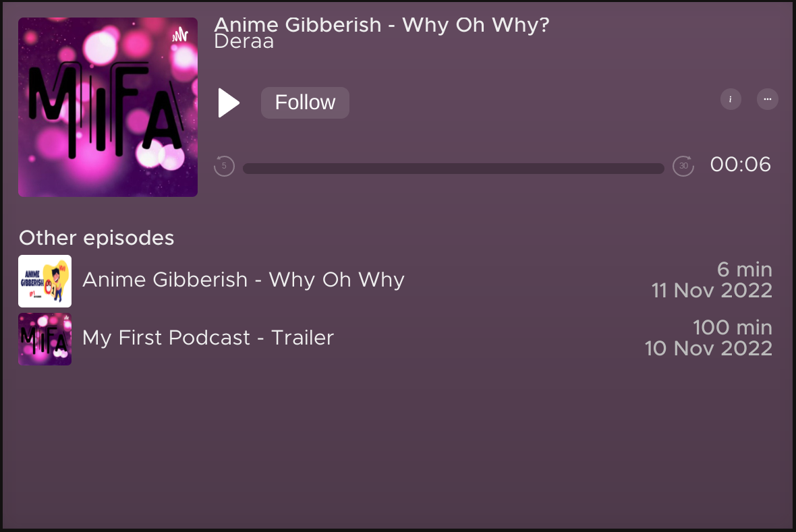Click the Anchor logo on cover art
Image resolution: width=796 pixels, height=532 pixels.
pos(179,34)
